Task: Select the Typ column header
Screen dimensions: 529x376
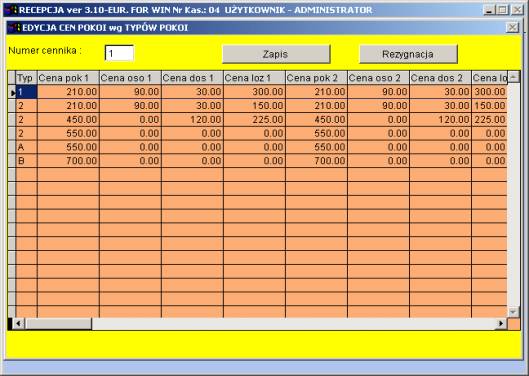Action: tap(26, 78)
